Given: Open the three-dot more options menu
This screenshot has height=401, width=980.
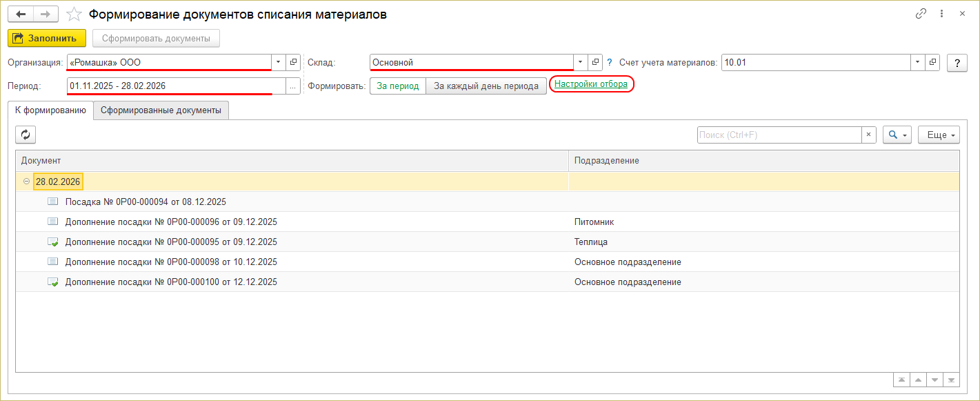Looking at the screenshot, I should [941, 14].
